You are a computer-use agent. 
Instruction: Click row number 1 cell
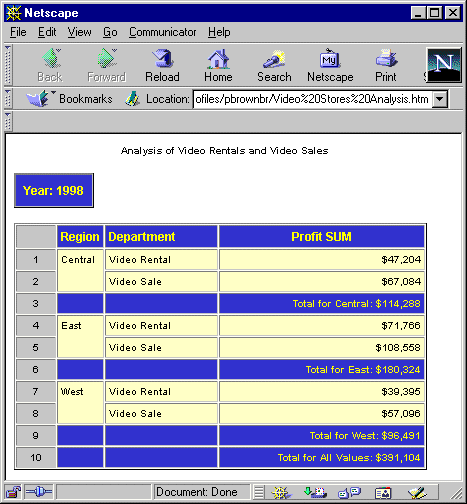(x=36, y=259)
